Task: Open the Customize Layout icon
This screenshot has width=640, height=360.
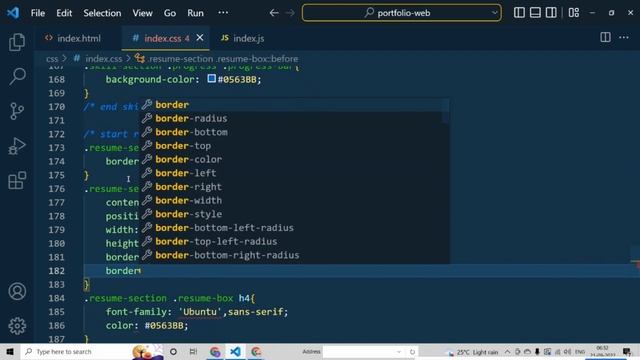Action: [574, 13]
